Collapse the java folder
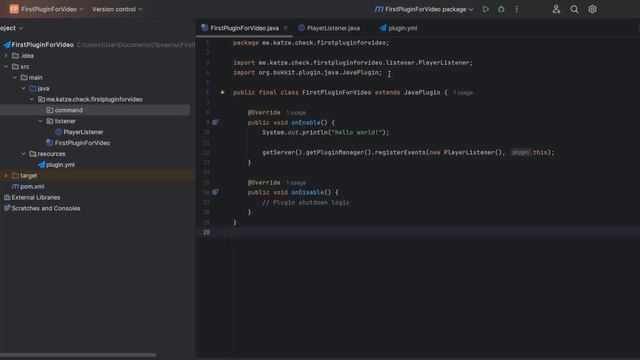 [23, 88]
